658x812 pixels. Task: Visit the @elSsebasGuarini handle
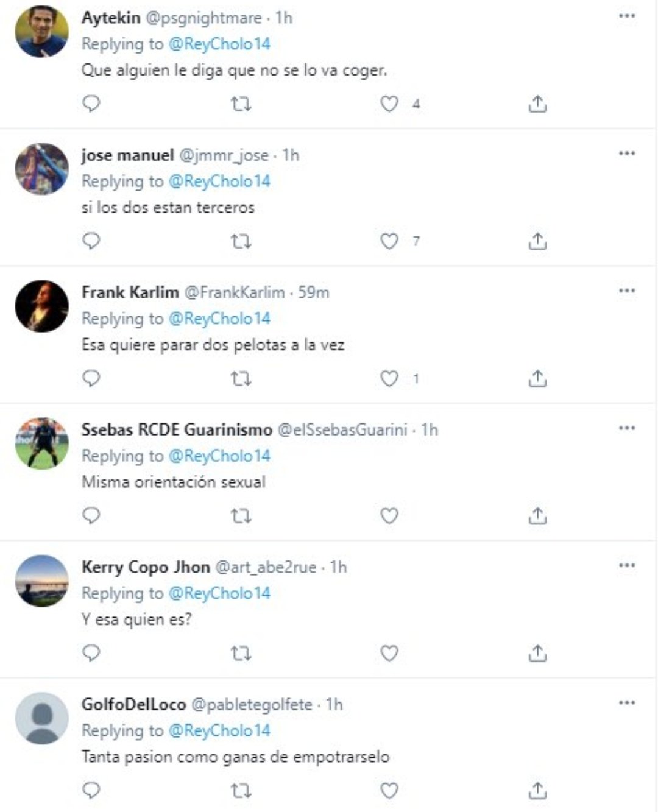click(342, 430)
